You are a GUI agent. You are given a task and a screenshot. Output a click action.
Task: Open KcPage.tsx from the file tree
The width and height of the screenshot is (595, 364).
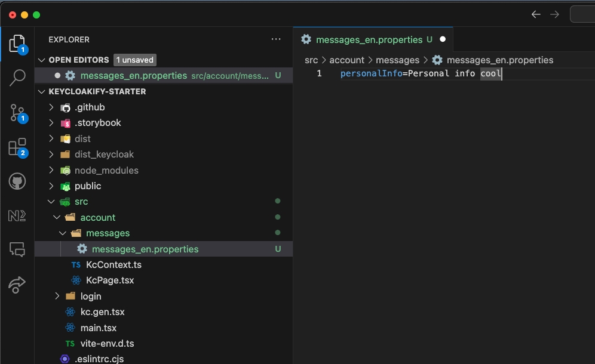(110, 280)
